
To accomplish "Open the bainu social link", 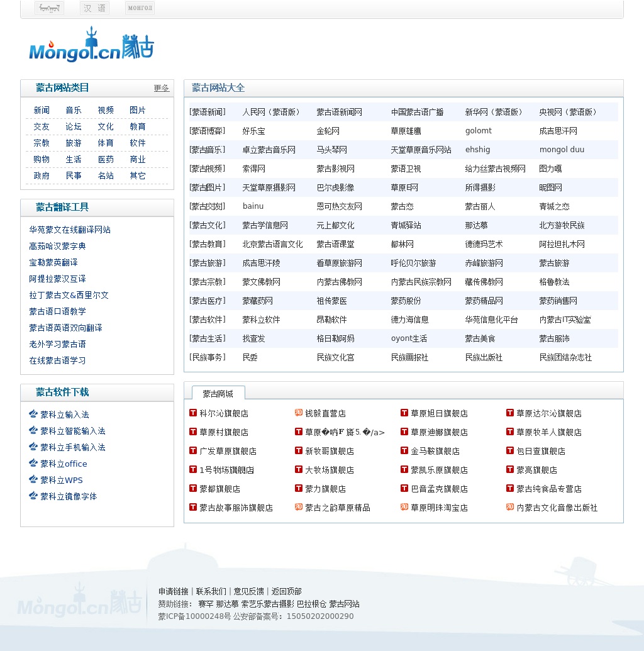I will pos(253,206).
